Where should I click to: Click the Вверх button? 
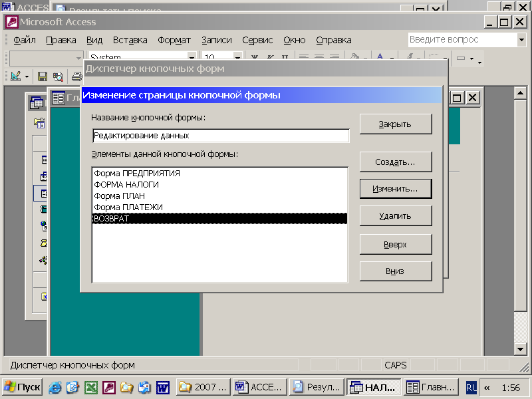coord(396,244)
